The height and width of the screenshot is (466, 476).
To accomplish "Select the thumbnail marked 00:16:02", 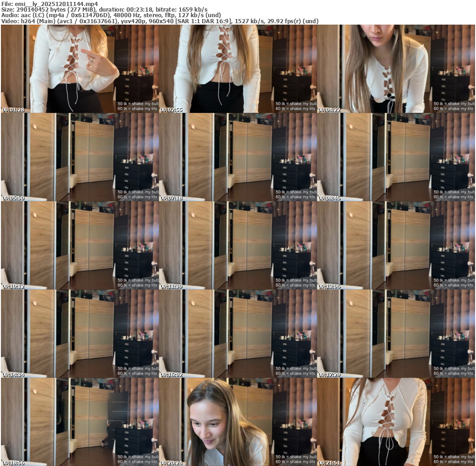I will 238,334.
